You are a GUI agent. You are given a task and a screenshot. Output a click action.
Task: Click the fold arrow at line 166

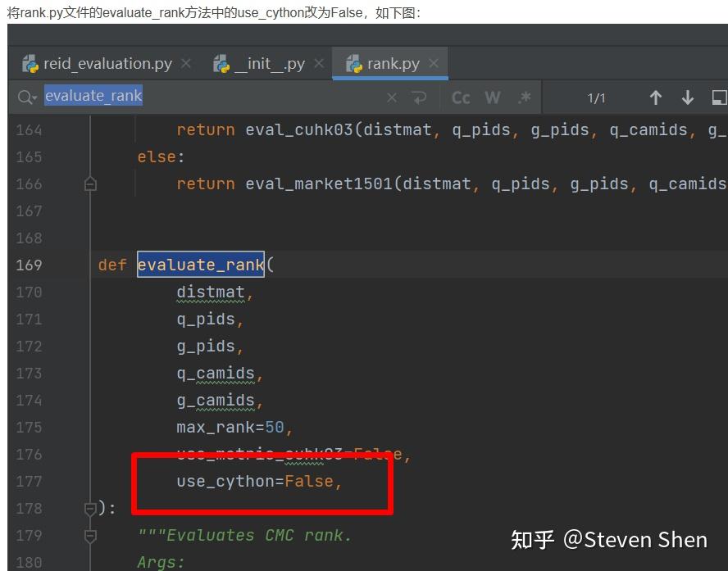(x=90, y=184)
